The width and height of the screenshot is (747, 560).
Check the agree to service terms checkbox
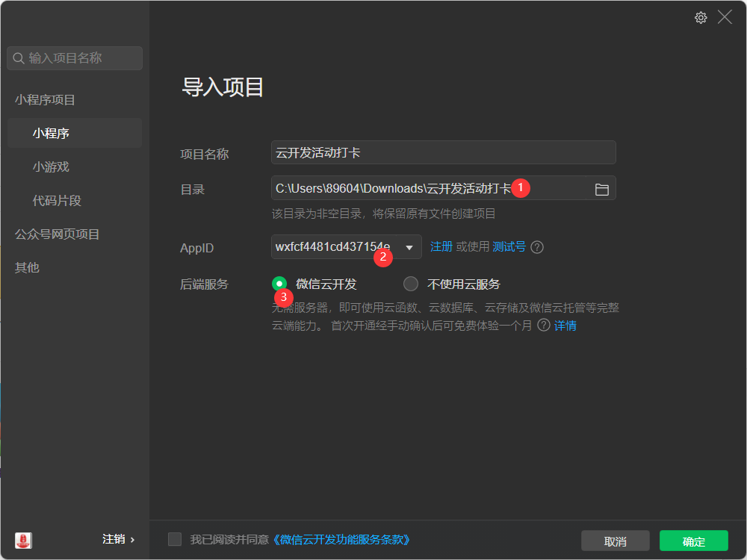[175, 539]
